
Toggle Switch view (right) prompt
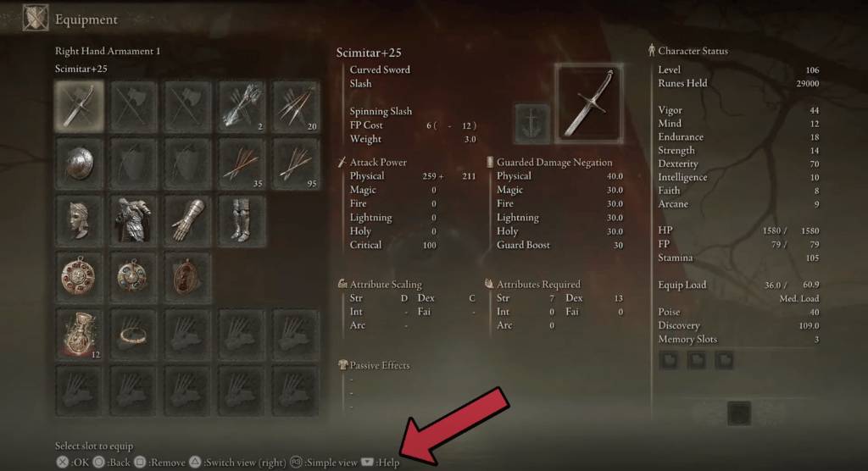[x=238, y=463]
